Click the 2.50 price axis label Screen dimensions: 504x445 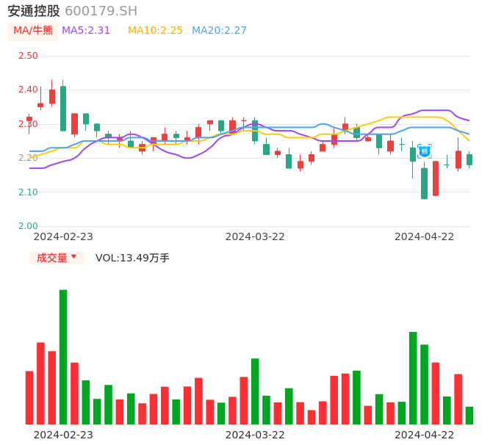pos(28,56)
